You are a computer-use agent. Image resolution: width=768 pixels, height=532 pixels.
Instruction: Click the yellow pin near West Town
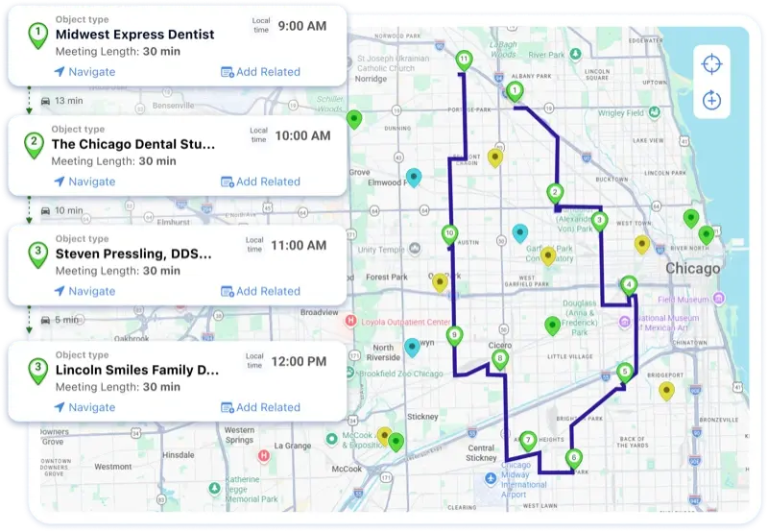(x=641, y=245)
